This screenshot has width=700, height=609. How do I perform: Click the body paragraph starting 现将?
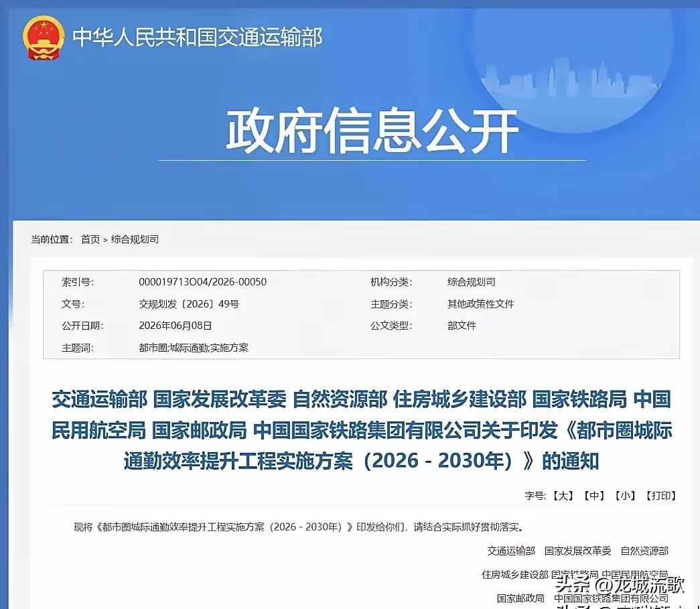(298, 527)
